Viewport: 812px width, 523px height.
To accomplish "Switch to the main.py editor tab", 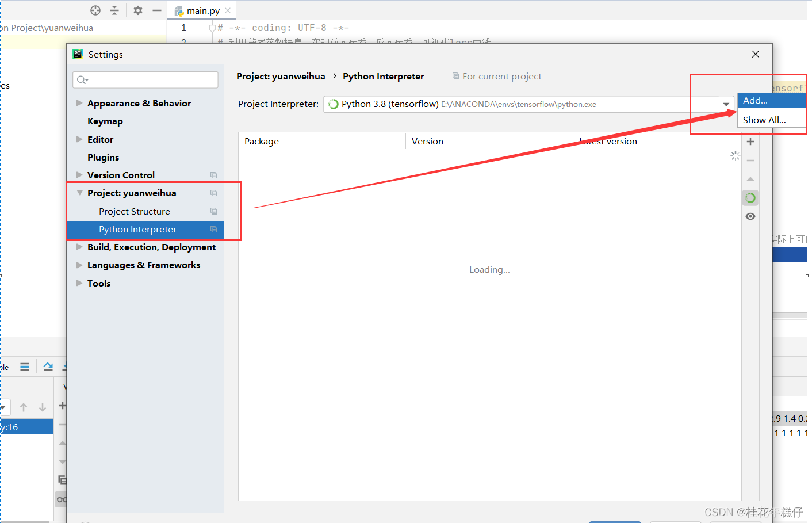I will [x=202, y=10].
